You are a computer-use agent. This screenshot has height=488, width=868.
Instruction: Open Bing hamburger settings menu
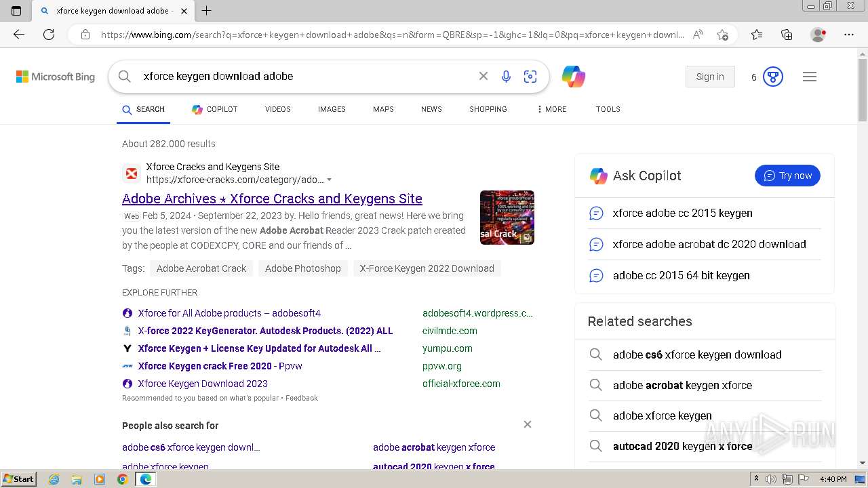810,77
